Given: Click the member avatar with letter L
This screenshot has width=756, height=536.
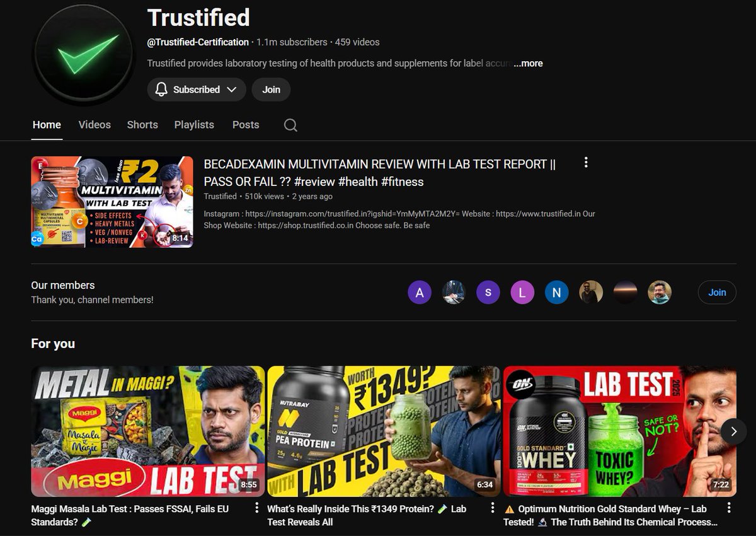Looking at the screenshot, I should pos(522,293).
